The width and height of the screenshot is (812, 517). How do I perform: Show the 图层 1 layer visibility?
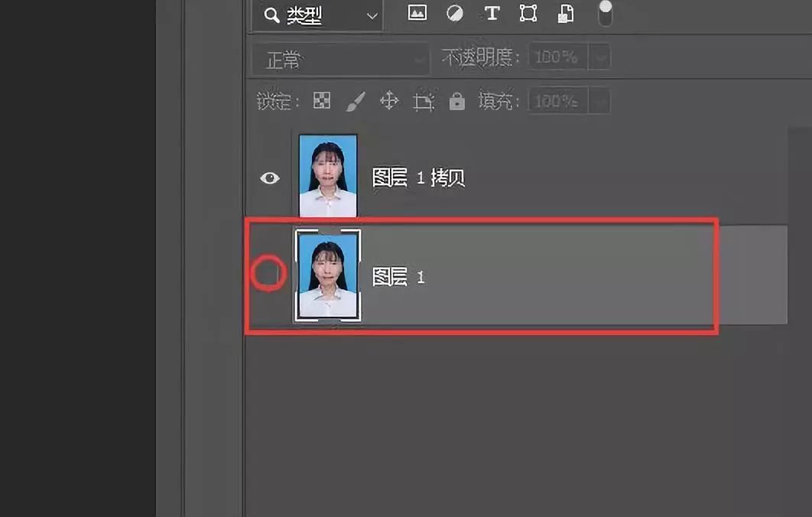[268, 273]
